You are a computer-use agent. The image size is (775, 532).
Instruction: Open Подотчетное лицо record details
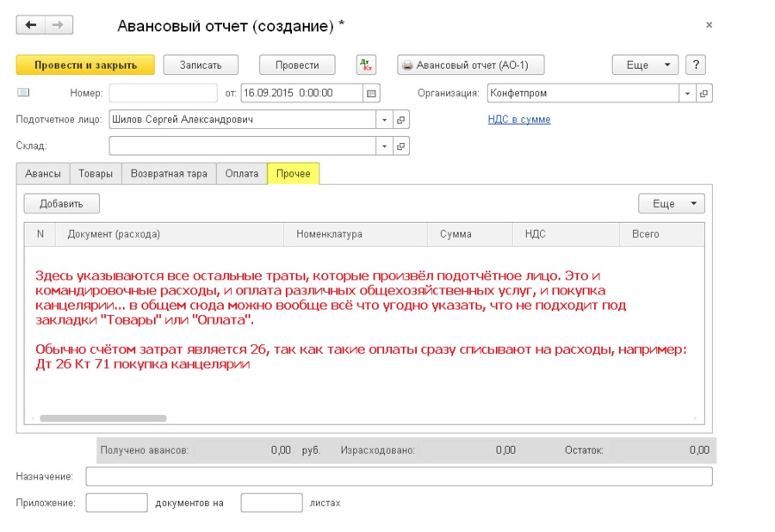[x=400, y=120]
